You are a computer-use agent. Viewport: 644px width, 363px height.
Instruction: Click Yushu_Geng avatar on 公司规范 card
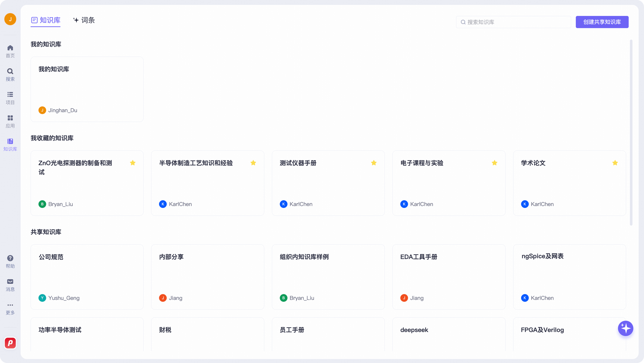42,298
